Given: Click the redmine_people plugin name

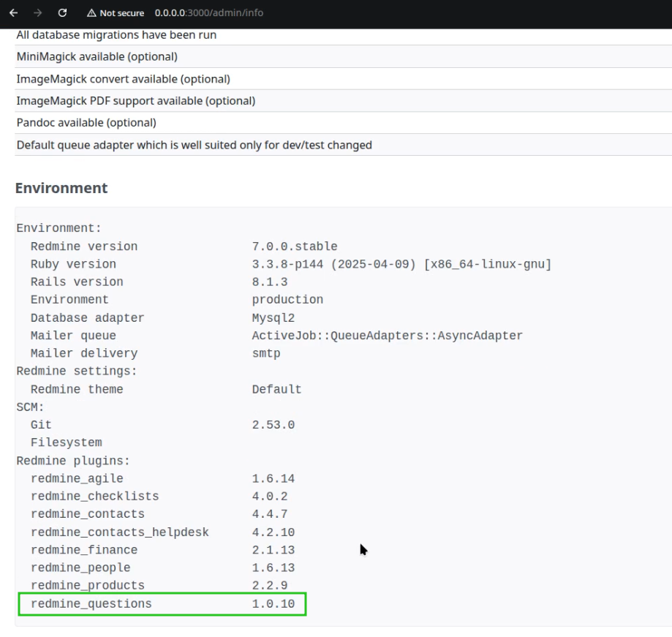Looking at the screenshot, I should [80, 568].
